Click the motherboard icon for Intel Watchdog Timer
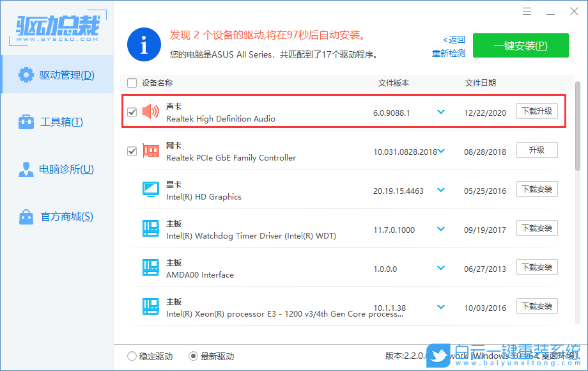 click(x=150, y=228)
